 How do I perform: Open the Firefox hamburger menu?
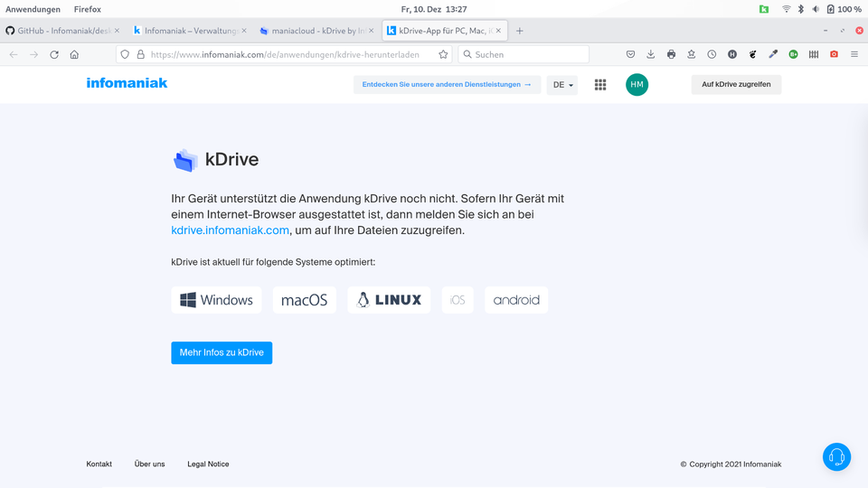pyautogui.click(x=854, y=54)
